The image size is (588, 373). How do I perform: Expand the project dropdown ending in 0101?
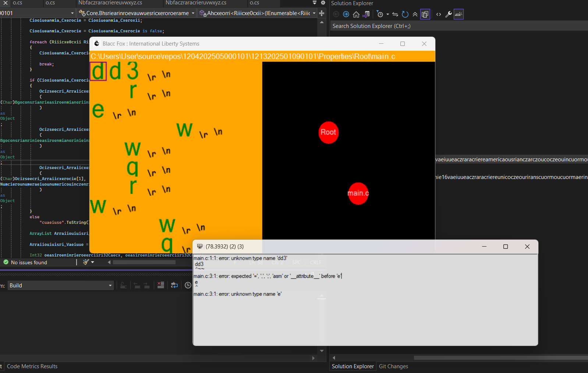(72, 13)
